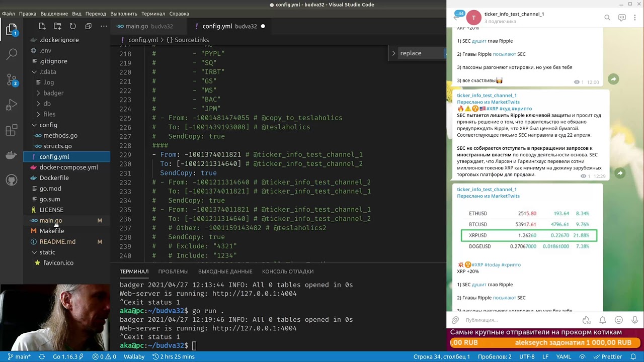Open the Search view in activity bar
Viewport: 644px width, 362px height.
point(11,54)
